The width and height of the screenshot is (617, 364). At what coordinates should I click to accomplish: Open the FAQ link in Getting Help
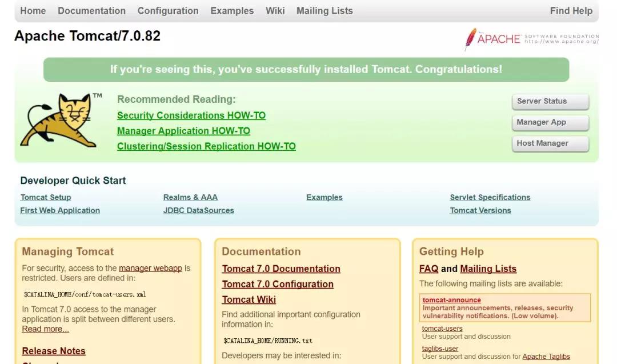428,269
